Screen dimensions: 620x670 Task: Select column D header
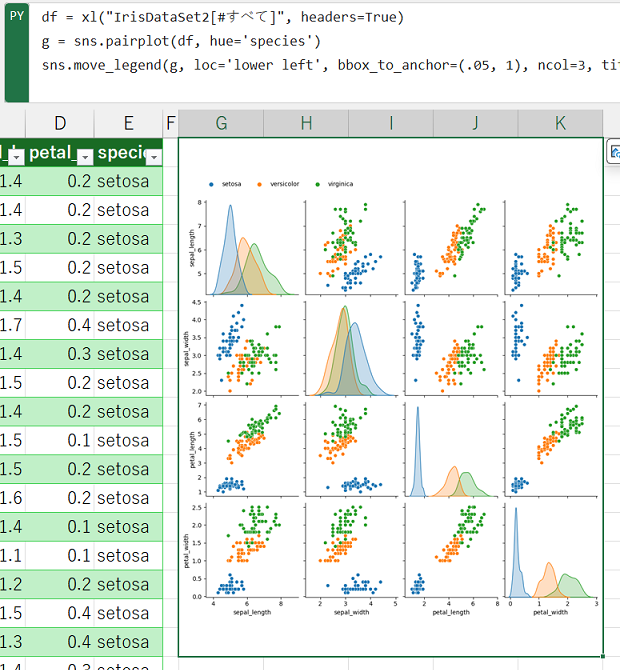(60, 123)
